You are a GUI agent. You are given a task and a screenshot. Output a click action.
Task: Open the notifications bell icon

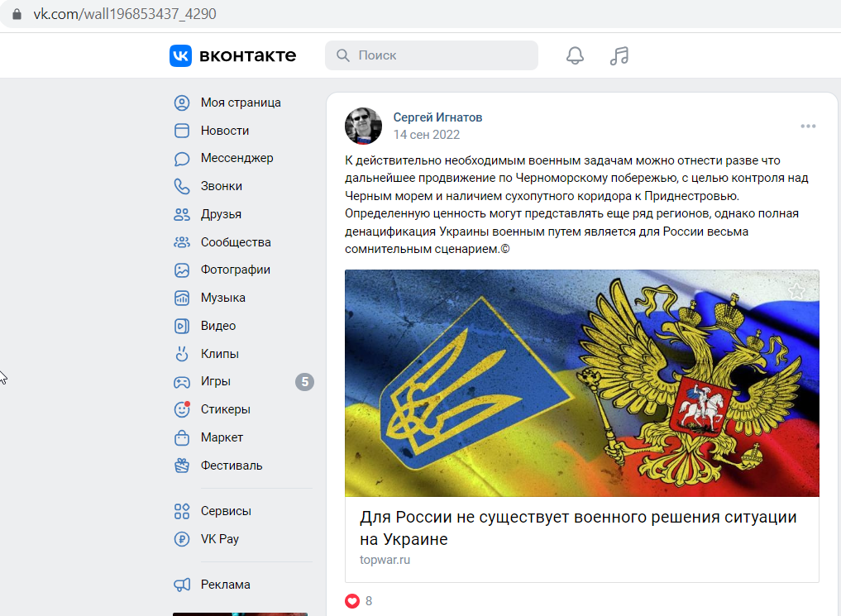coord(575,55)
